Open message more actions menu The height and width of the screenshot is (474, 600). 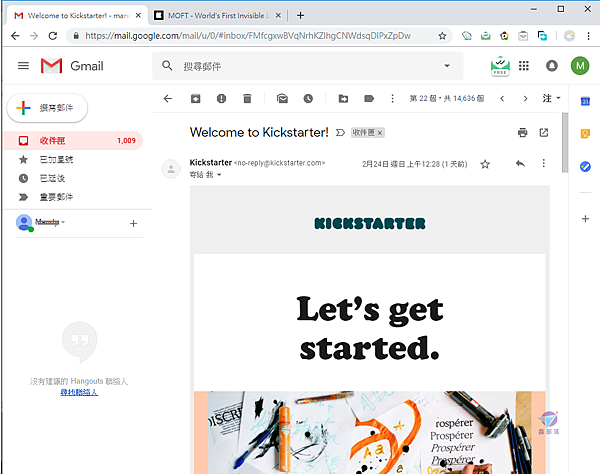[x=543, y=163]
